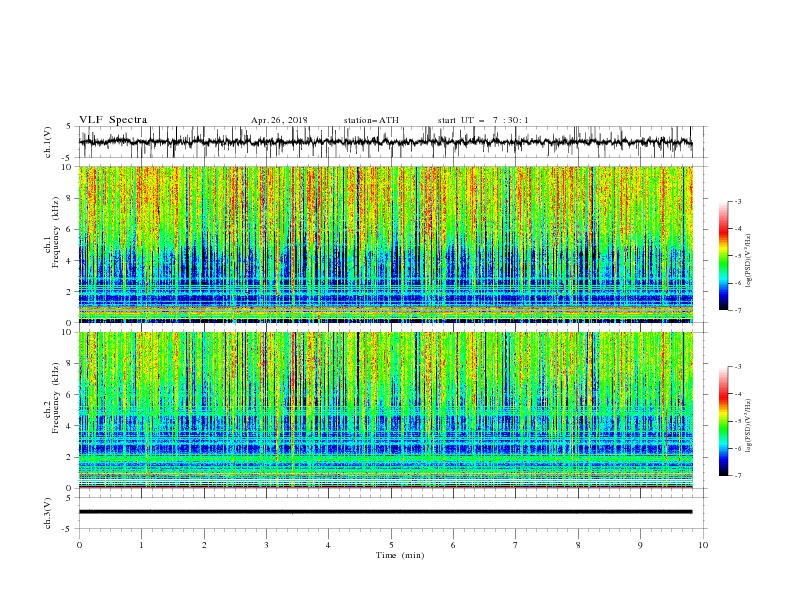Click the log(PSD) label beside the ch.1 color bar

pyautogui.click(x=749, y=261)
